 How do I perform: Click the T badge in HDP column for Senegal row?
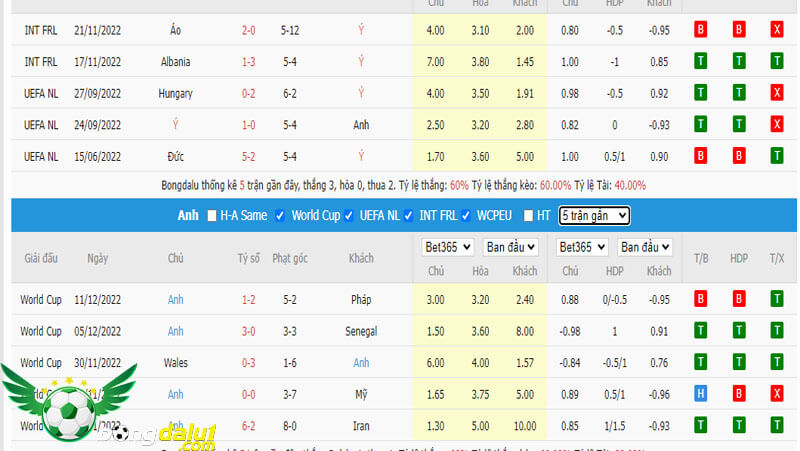(738, 331)
